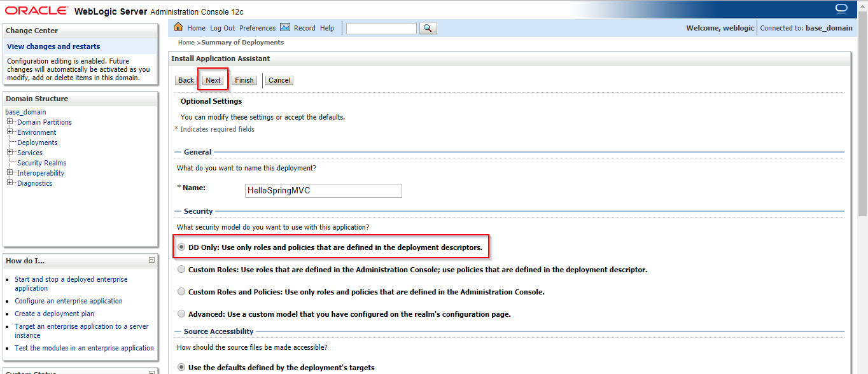868x374 pixels.
Task: Click the orange Home house icon
Action: tap(179, 27)
